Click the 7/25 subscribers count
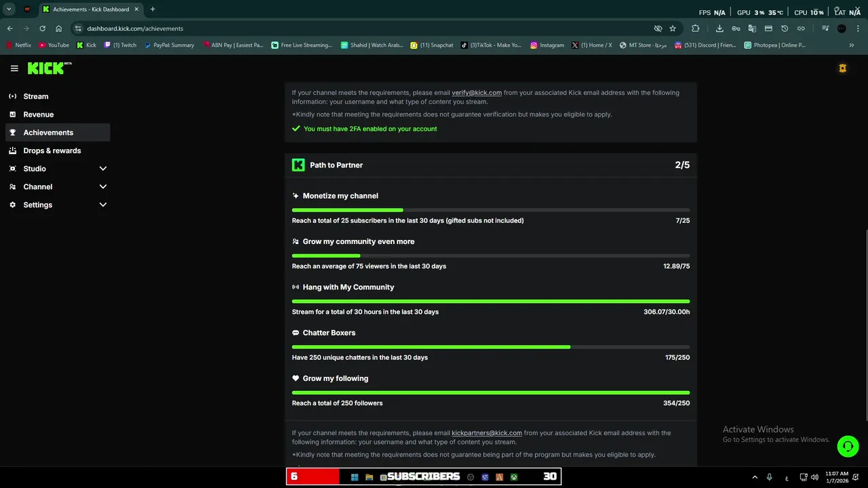This screenshot has width=868, height=488. tap(683, 221)
